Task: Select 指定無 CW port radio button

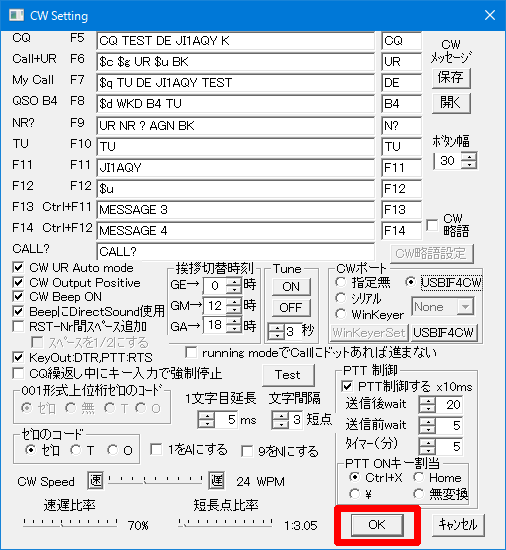Action: [340, 282]
